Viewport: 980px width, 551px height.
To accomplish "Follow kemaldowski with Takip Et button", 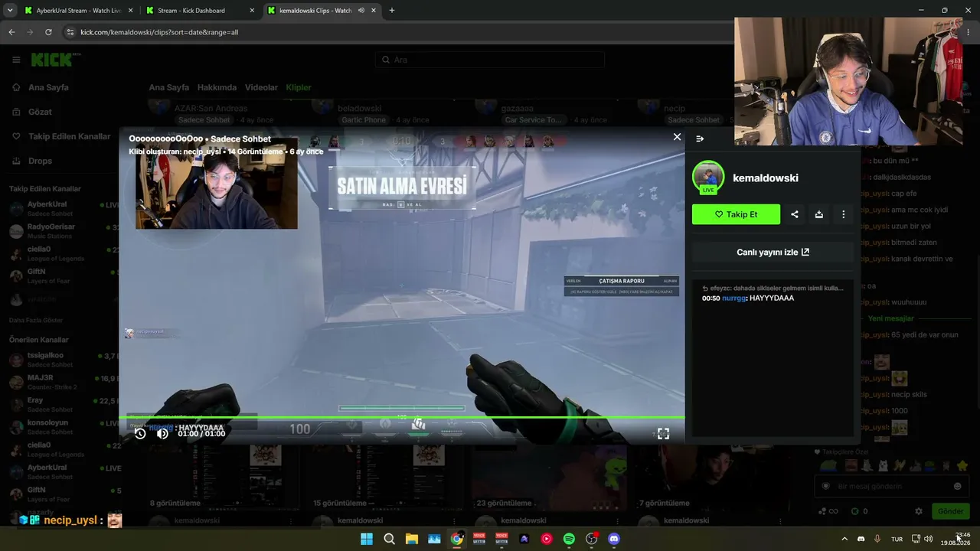I will tap(736, 214).
